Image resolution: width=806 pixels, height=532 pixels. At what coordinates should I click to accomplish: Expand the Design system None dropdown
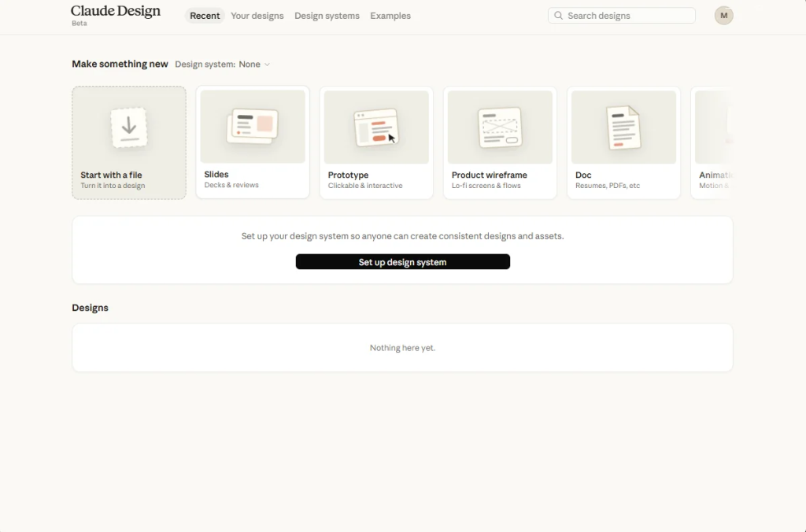223,65
